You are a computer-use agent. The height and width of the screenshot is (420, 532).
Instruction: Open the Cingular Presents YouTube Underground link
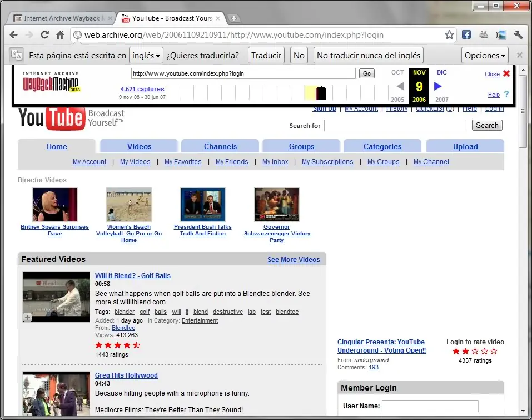381,346
